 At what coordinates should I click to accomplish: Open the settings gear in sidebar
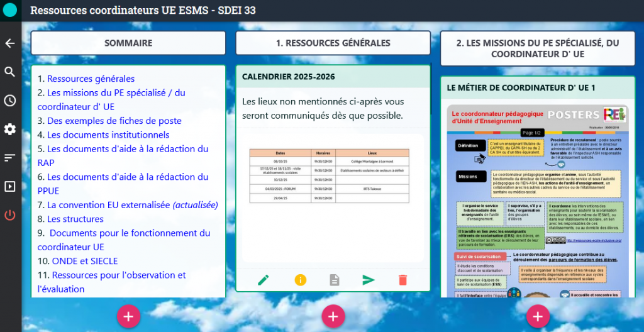point(10,129)
